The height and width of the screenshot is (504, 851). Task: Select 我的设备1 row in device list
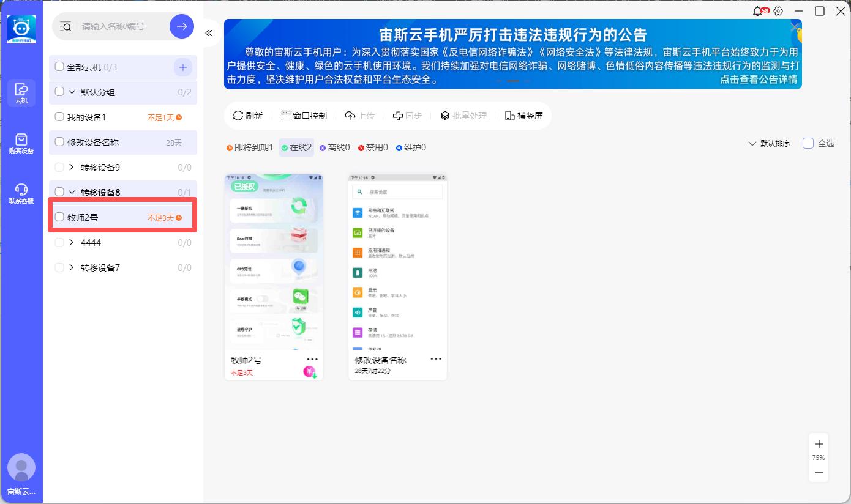123,117
